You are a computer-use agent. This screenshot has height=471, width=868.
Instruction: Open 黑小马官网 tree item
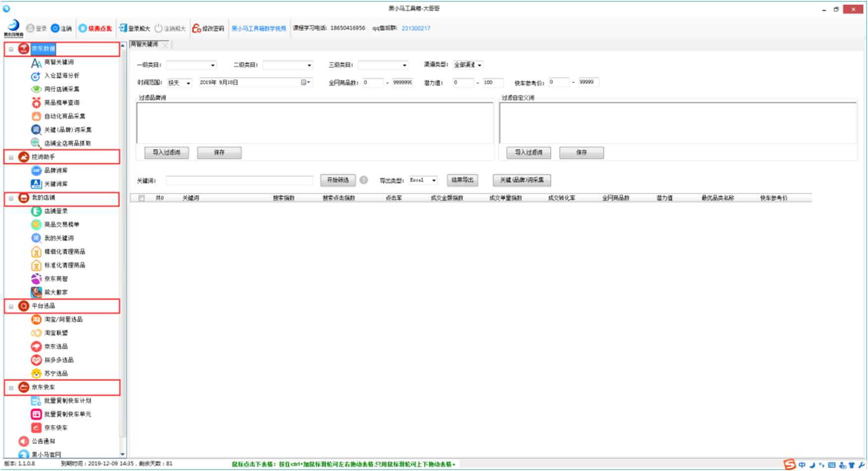tap(47, 454)
